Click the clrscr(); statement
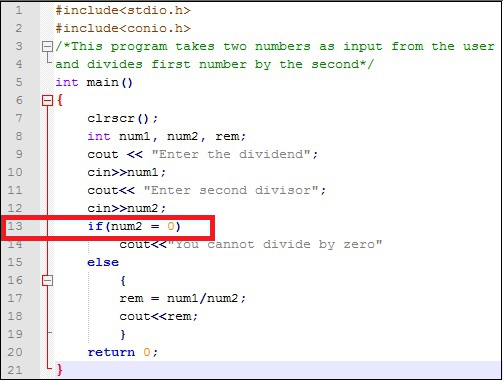 click(123, 118)
